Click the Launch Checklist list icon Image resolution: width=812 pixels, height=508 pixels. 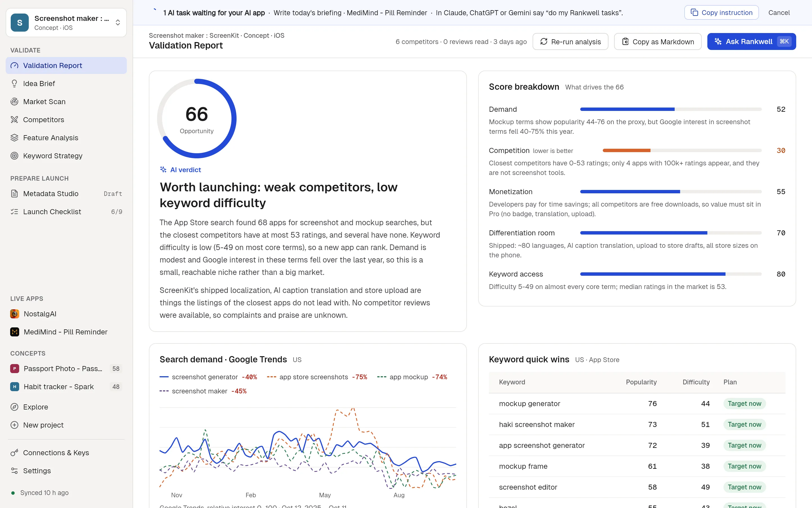(14, 212)
